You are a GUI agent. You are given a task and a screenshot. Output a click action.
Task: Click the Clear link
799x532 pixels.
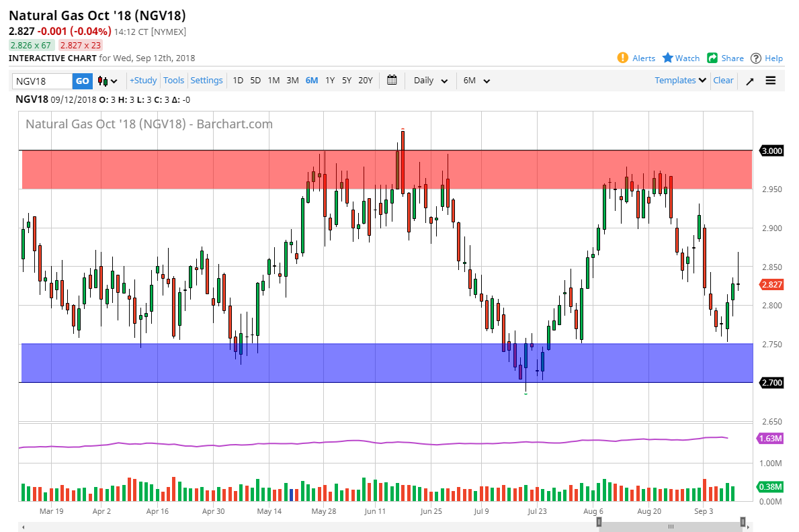(x=723, y=80)
